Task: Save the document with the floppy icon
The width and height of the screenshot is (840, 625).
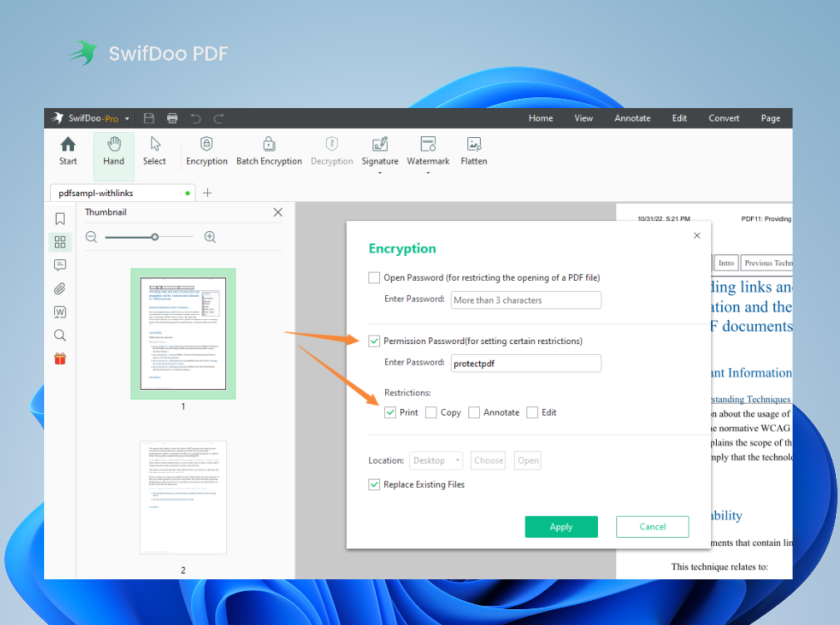Action: tap(149, 118)
